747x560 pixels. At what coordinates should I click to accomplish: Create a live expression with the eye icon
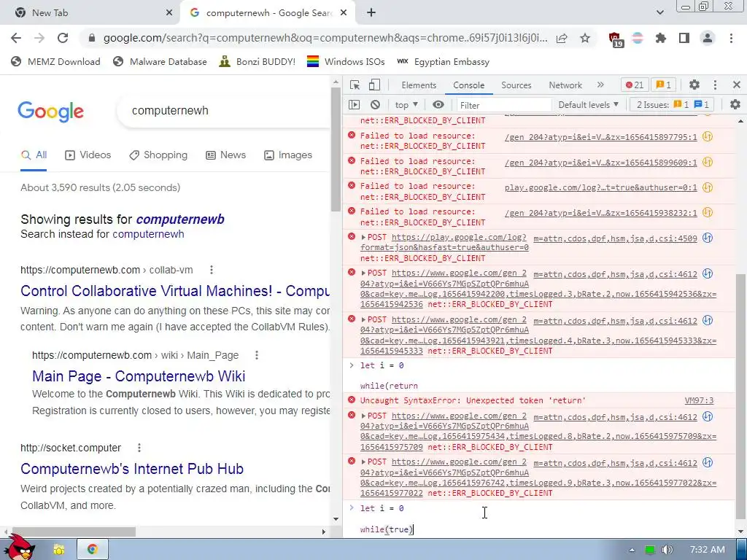click(438, 105)
